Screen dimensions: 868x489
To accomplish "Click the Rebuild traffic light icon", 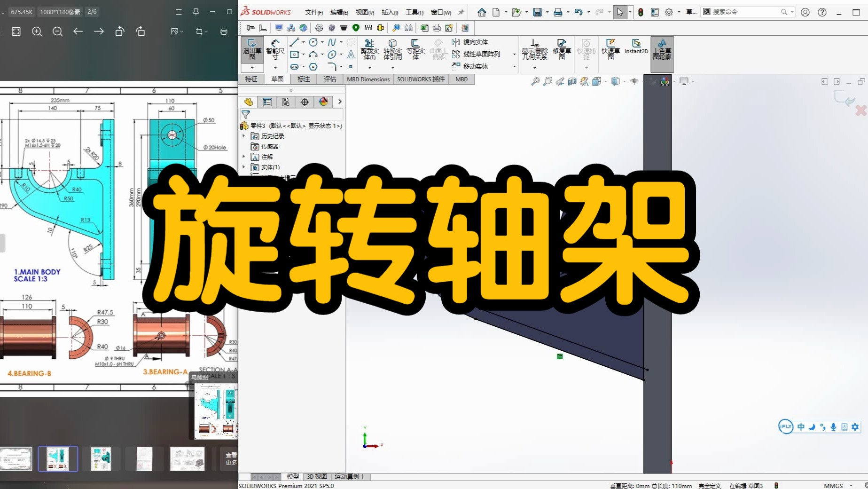I will (641, 12).
